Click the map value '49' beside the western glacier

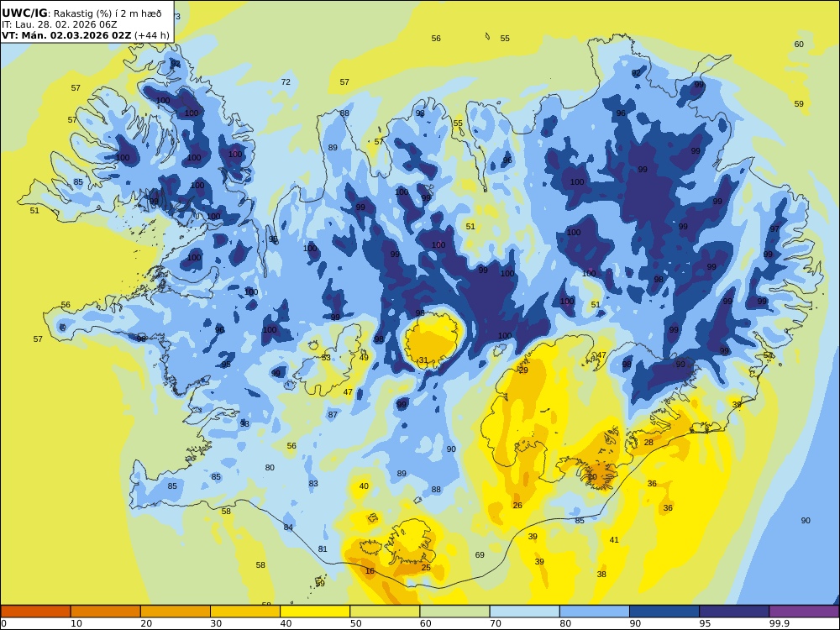364,358
